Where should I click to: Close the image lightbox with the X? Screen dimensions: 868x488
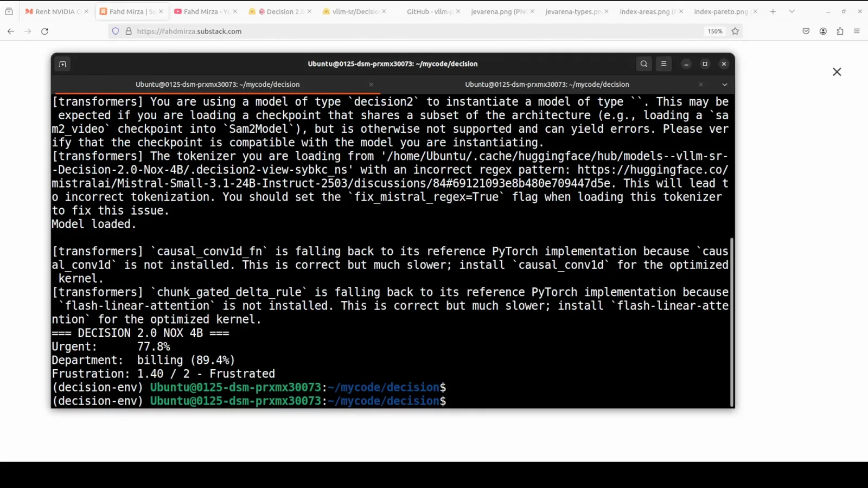click(x=837, y=72)
